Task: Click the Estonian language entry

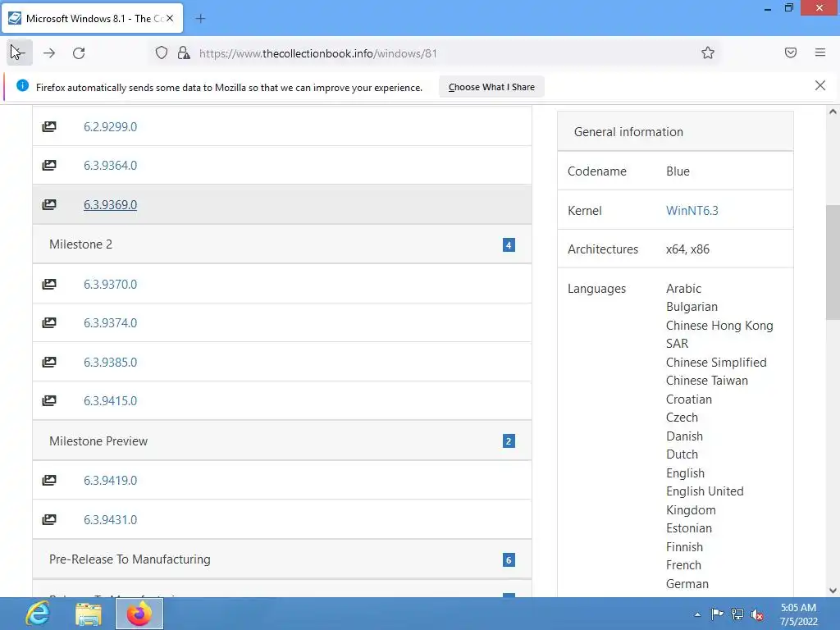Action: click(689, 528)
